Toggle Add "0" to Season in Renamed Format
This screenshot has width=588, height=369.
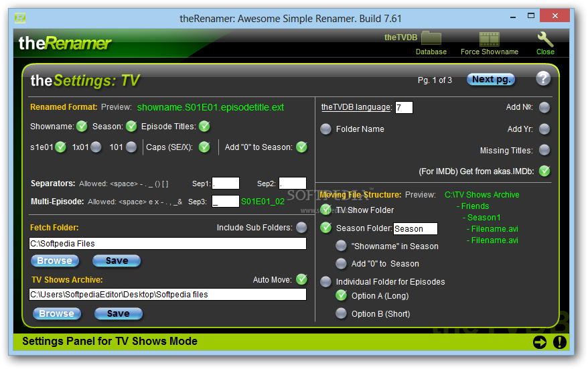tap(301, 147)
